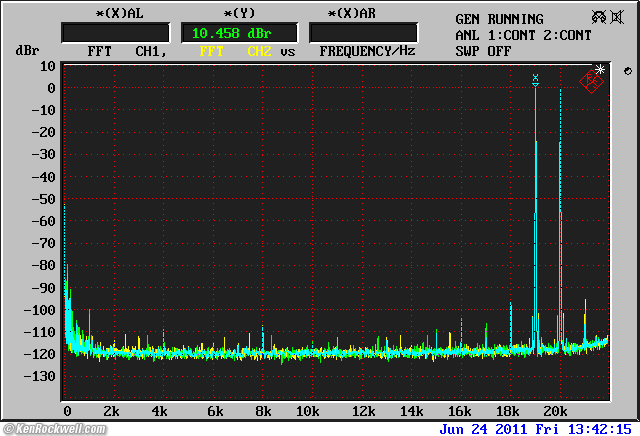Screen dimensions: 640x436
Task: Click the crossed-out speaker mute icon
Action: point(617,17)
